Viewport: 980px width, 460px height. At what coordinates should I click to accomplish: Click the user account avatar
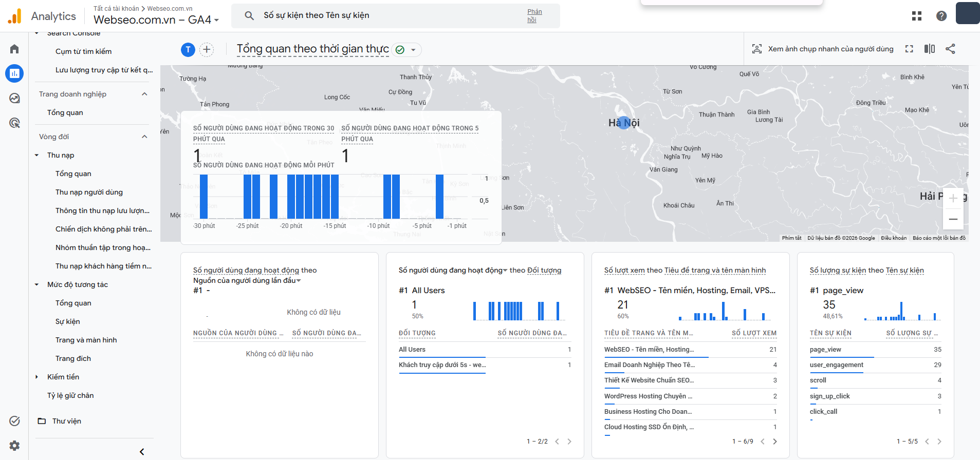click(x=968, y=13)
